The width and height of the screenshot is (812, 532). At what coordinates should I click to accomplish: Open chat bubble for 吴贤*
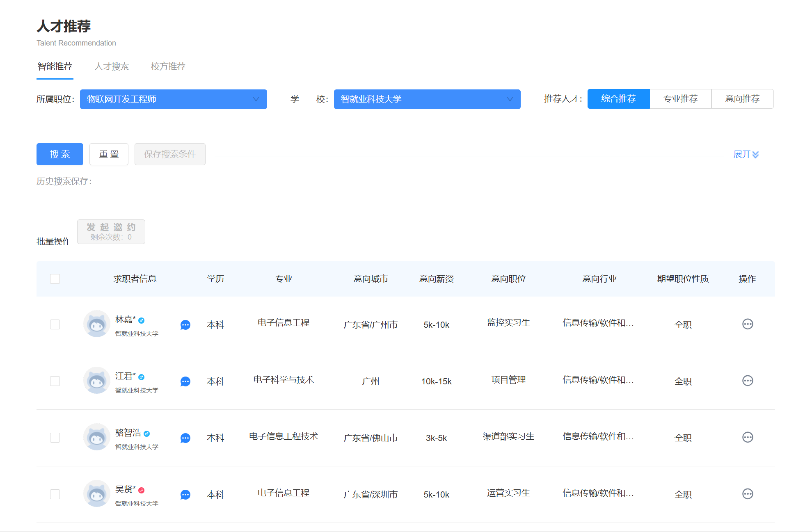(x=185, y=495)
